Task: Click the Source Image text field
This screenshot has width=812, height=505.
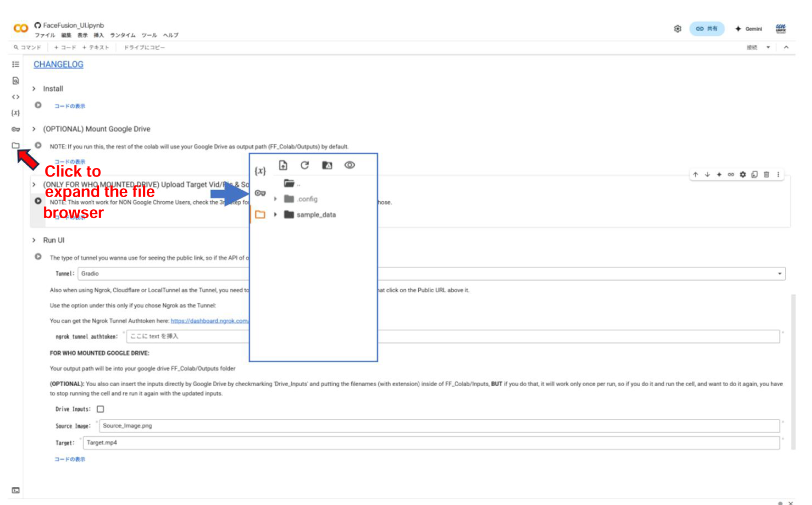Action: [x=439, y=426]
